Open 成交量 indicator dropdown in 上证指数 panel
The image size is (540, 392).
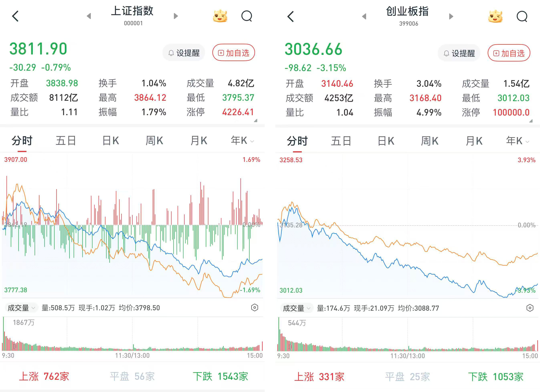pyautogui.click(x=21, y=308)
